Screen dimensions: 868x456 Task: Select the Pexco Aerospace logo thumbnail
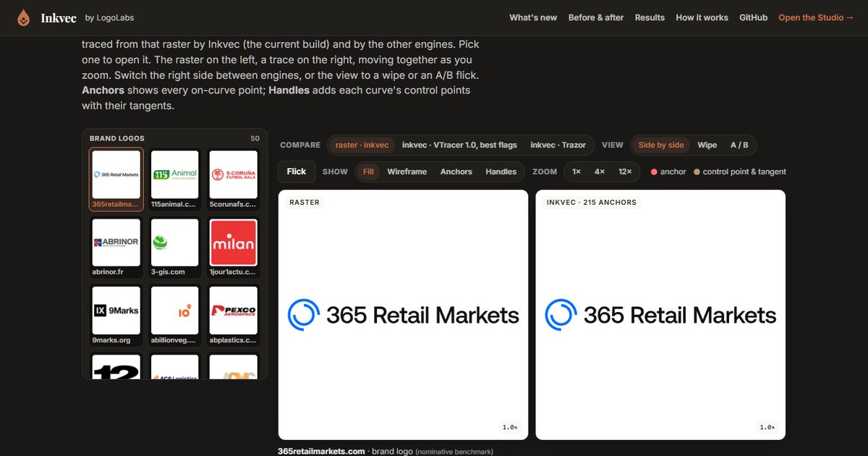(233, 316)
